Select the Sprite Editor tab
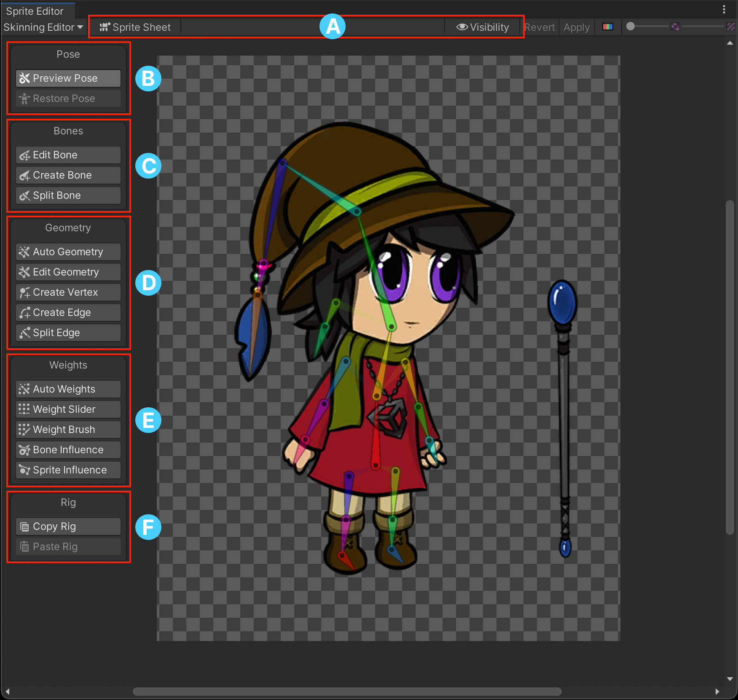 (35, 11)
